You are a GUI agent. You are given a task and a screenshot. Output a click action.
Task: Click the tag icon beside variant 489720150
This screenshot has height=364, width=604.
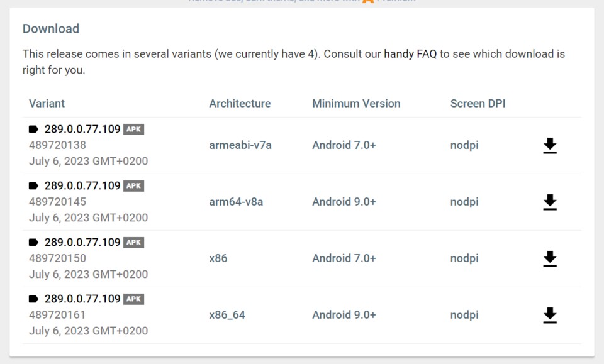pos(33,243)
